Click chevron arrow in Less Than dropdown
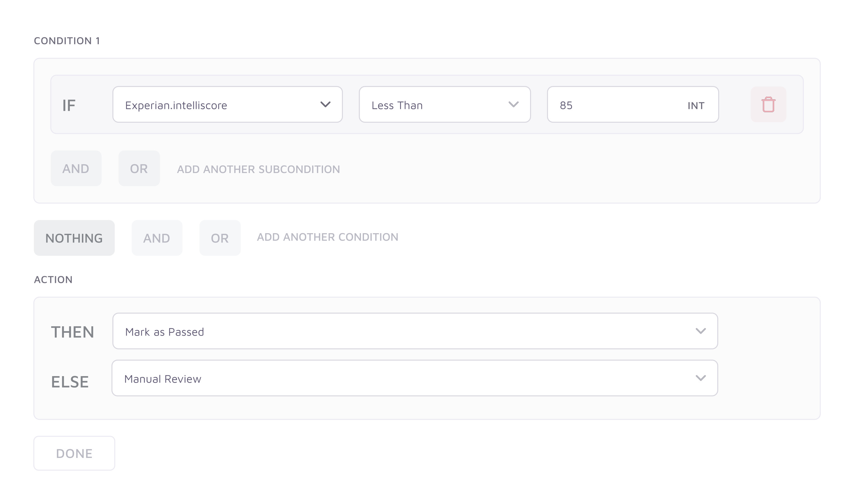 [x=513, y=104]
